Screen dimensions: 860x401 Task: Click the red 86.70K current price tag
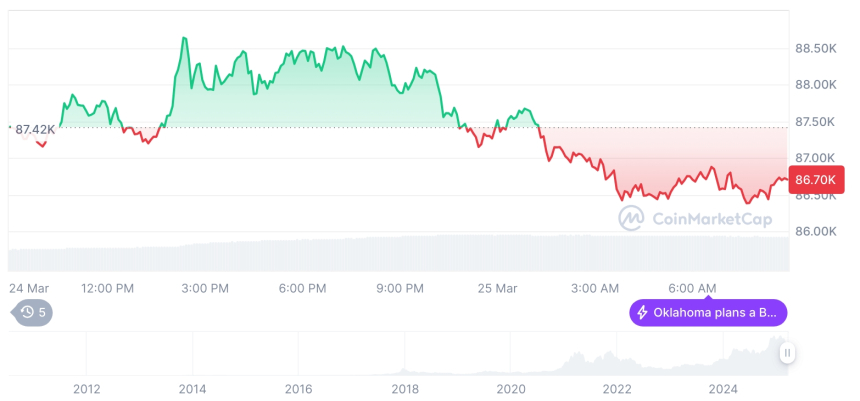[x=817, y=180]
